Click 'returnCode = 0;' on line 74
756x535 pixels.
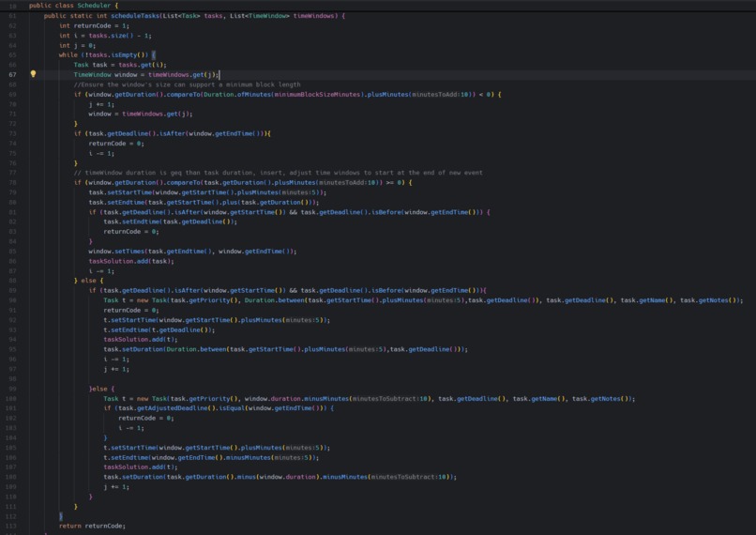coord(116,144)
